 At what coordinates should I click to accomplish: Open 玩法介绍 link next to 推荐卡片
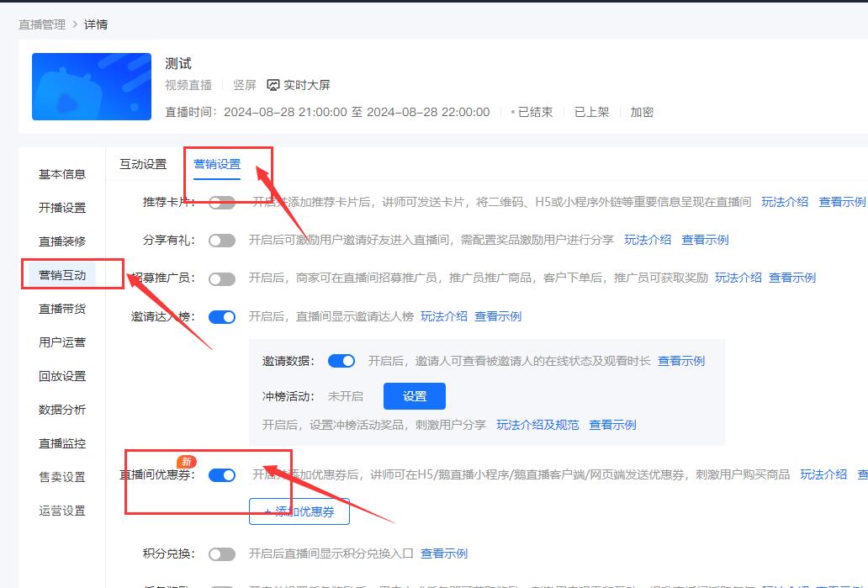(x=784, y=201)
